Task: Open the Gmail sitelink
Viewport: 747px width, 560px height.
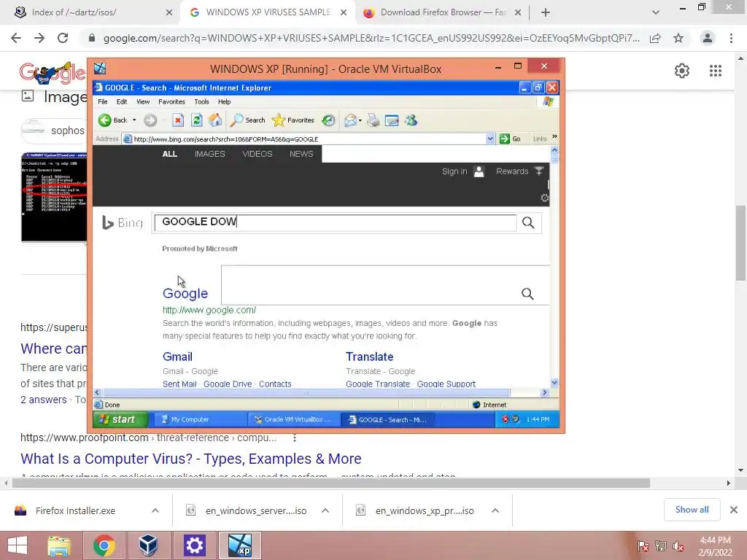Action: tap(177, 357)
